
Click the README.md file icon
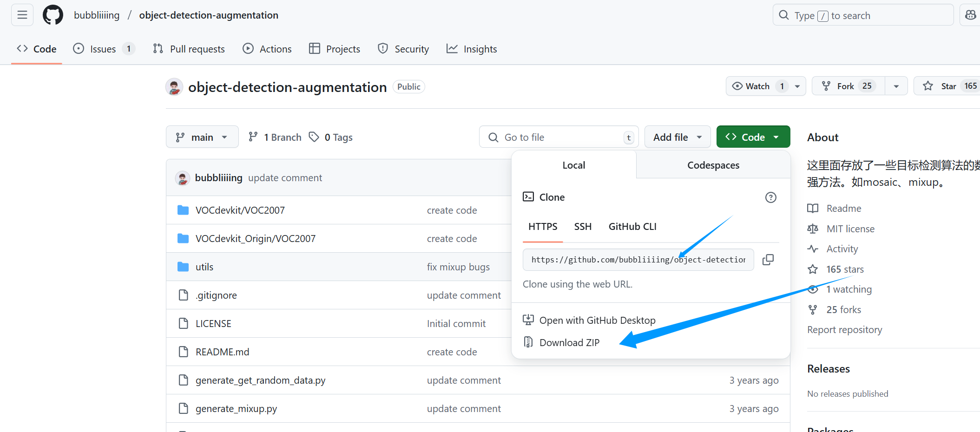click(x=183, y=352)
